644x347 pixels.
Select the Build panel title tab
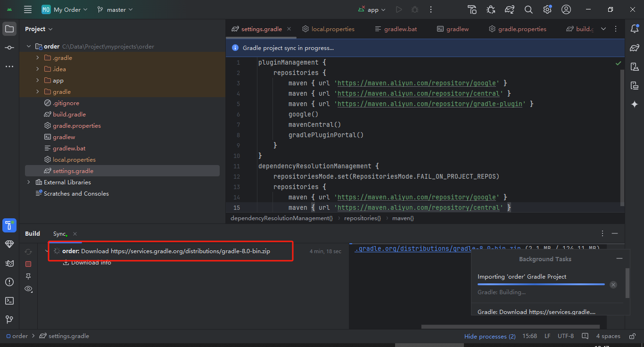click(x=33, y=233)
